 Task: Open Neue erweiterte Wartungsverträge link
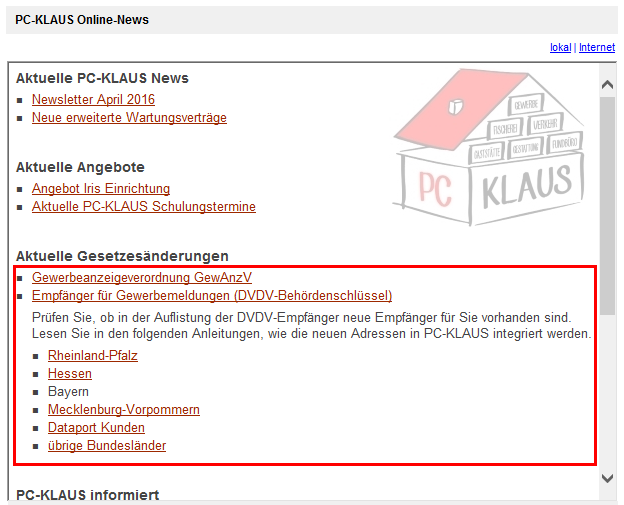(x=129, y=118)
